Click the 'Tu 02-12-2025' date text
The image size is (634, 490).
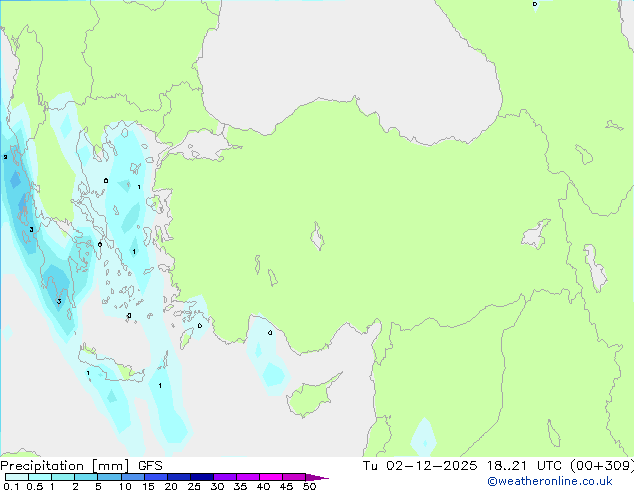(x=420, y=466)
